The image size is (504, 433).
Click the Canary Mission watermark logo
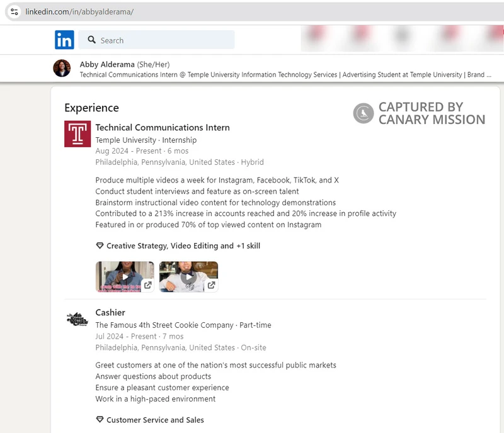[x=362, y=111]
